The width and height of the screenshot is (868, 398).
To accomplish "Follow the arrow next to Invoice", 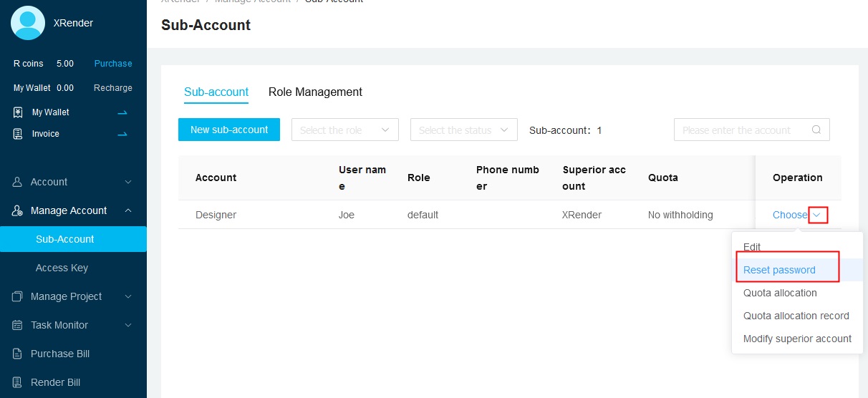I will [x=122, y=134].
